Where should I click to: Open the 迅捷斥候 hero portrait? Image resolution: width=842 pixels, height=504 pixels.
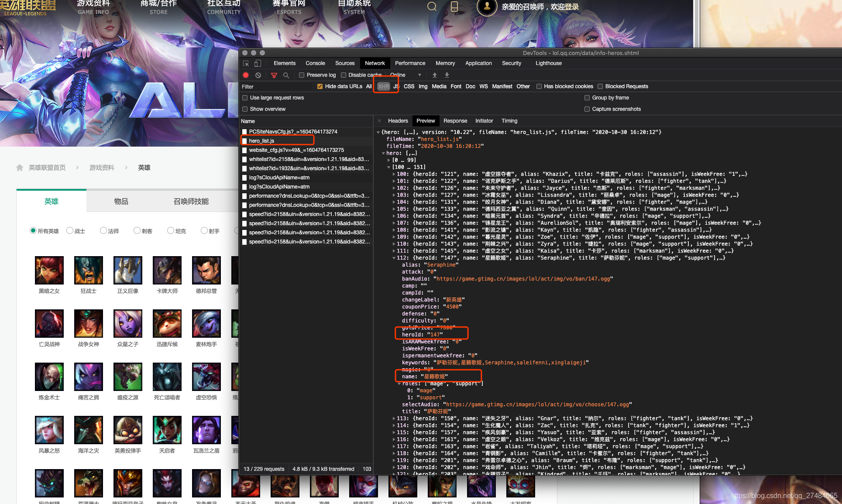click(x=167, y=324)
